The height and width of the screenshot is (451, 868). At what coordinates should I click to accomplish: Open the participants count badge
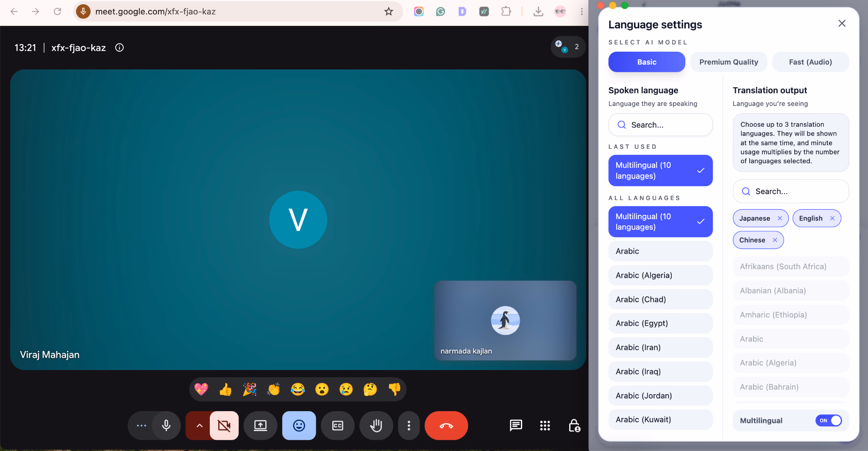568,47
